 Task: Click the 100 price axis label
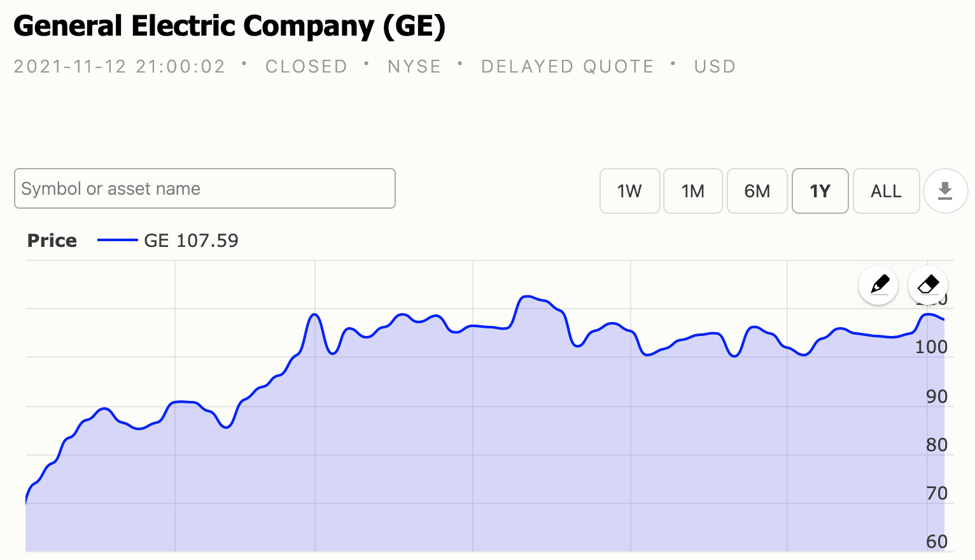pos(931,347)
